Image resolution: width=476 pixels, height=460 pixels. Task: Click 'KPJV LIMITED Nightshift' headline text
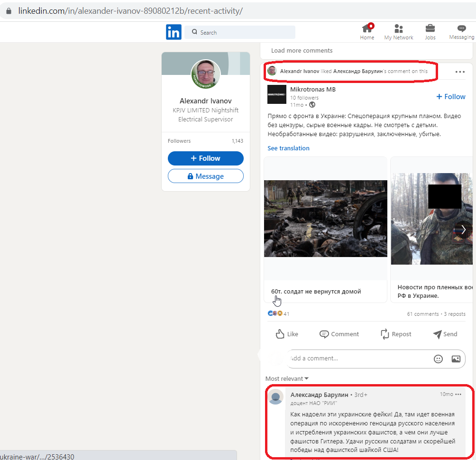click(205, 110)
